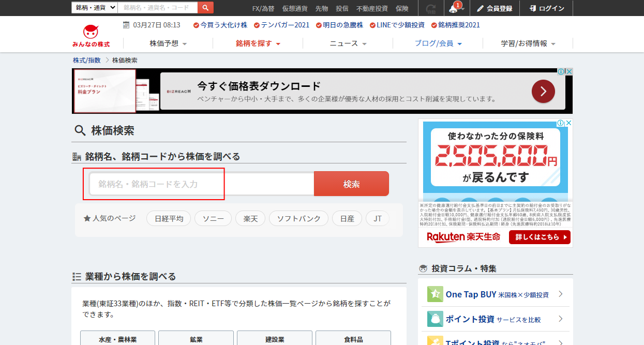Click the pencil icon beside 会員登録
This screenshot has height=345, width=644.
[480, 8]
